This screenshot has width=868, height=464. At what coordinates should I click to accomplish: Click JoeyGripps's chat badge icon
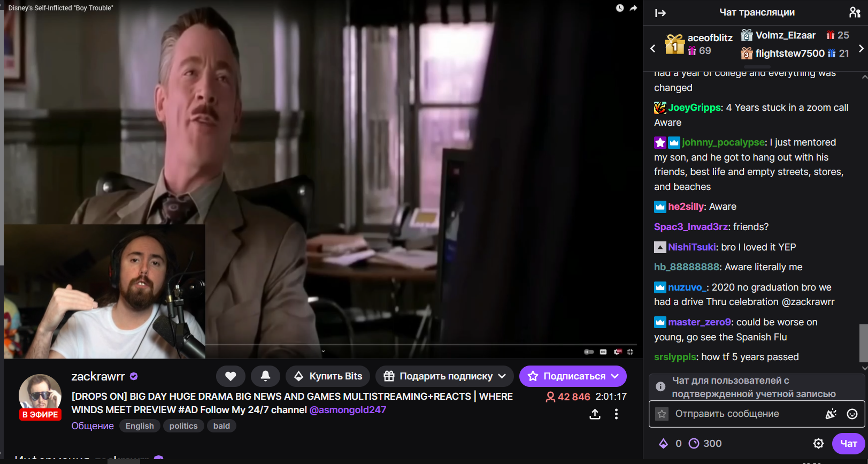point(660,108)
